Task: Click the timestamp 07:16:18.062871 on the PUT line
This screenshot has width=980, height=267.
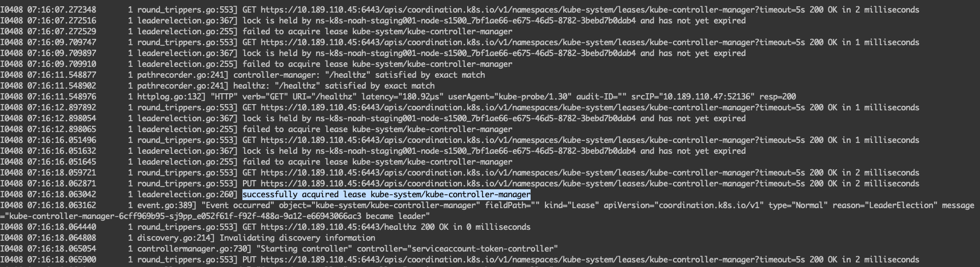Action: pos(61,184)
